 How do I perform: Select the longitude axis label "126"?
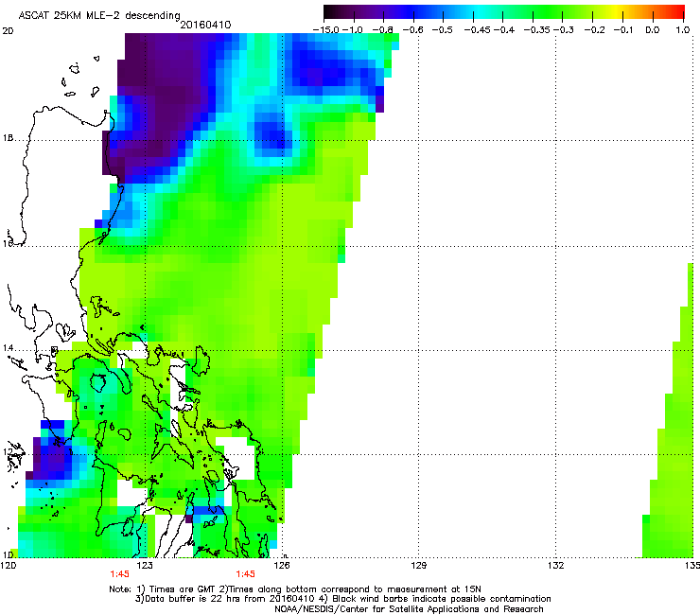282,566
